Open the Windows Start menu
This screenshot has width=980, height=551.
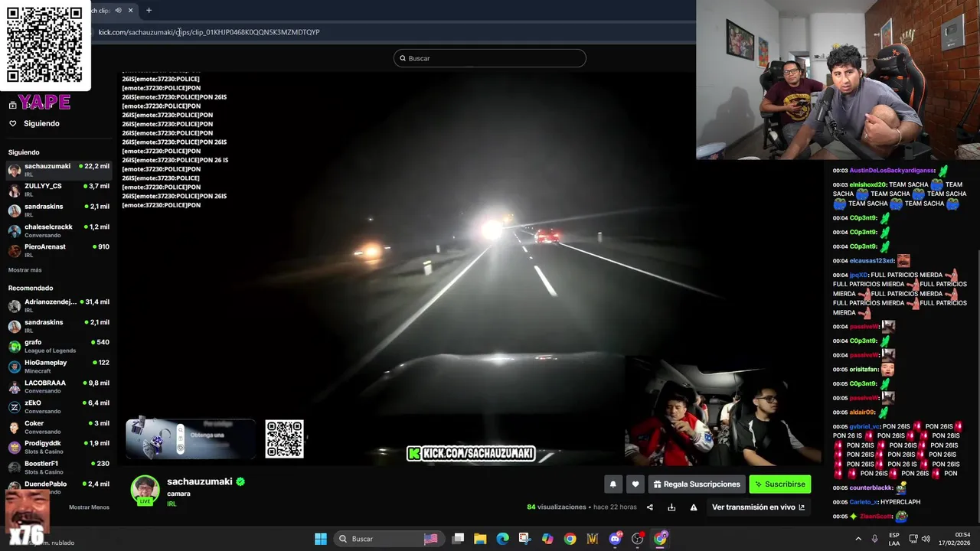click(321, 539)
